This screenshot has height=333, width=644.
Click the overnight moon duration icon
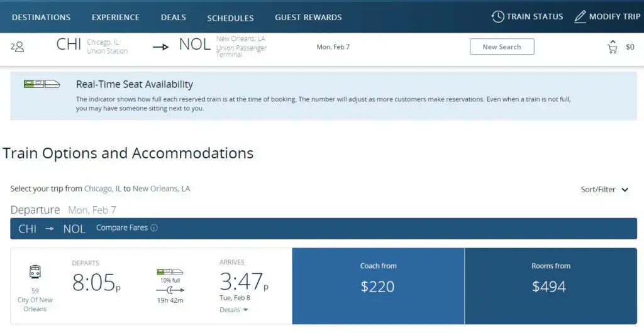click(x=170, y=290)
